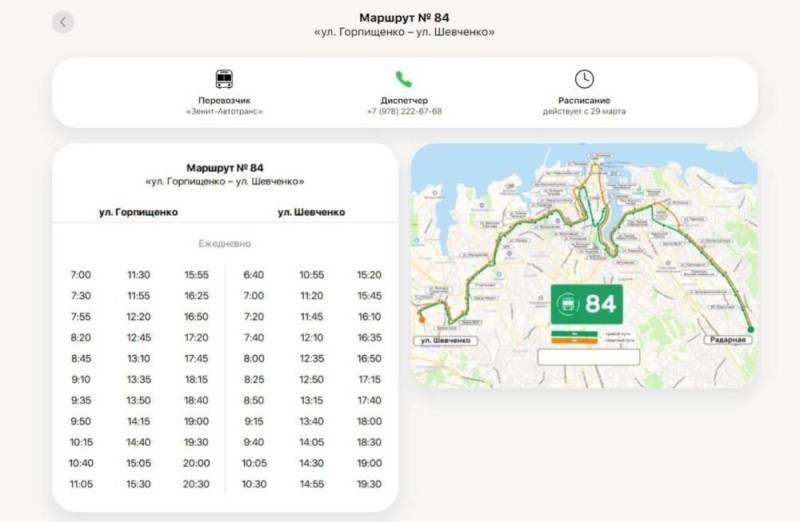Select the 6:40 departure from ул. Шевченко

pos(254,275)
